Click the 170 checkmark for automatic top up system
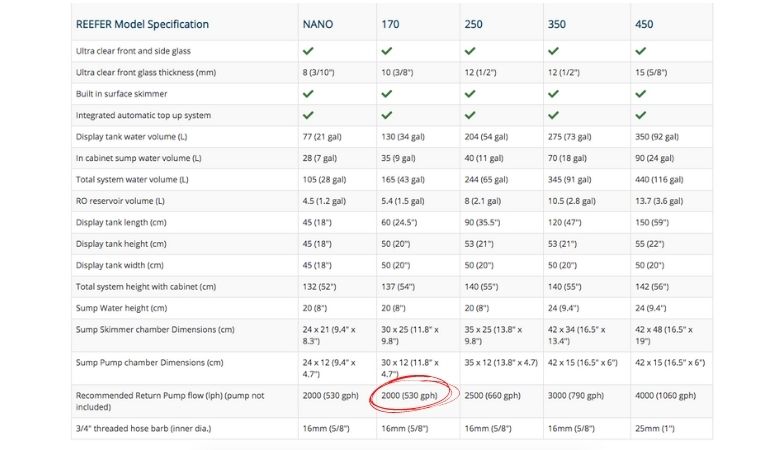 [x=387, y=115]
